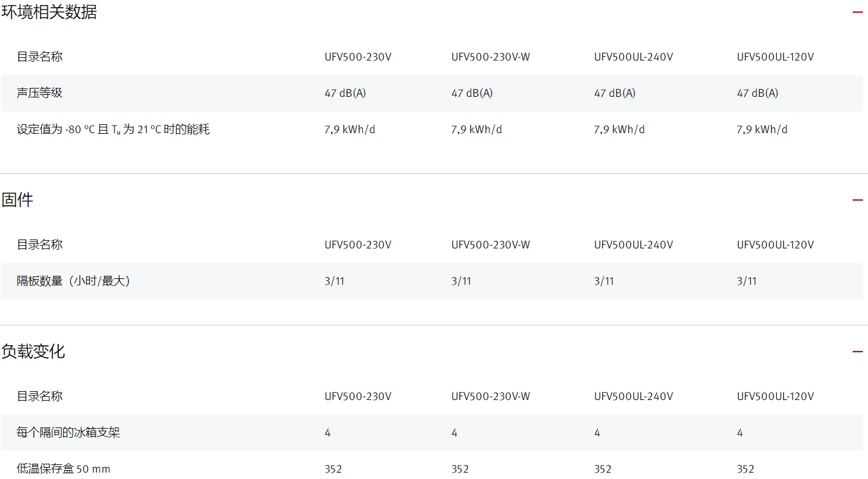This screenshot has height=479, width=868.
Task: Select UFV500UL-120V header in 固件 table
Action: point(775,245)
